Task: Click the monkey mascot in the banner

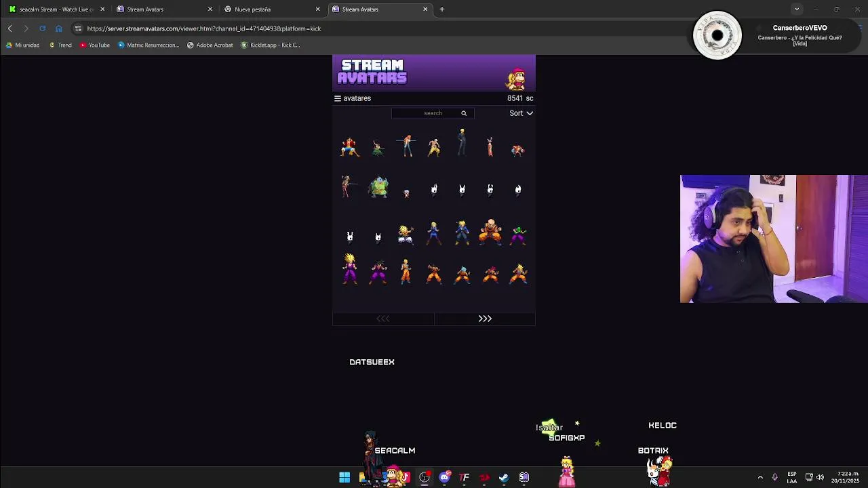Action: coord(517,79)
